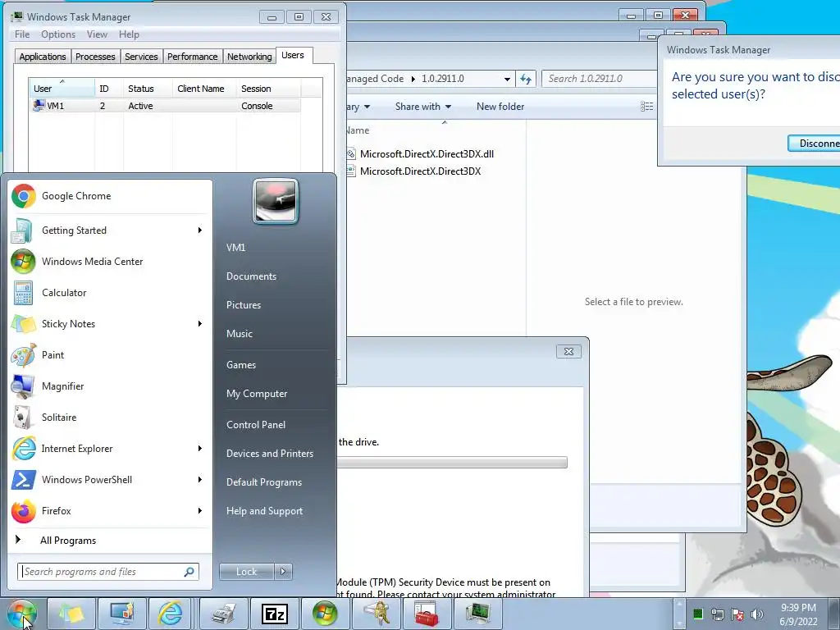The height and width of the screenshot is (630, 840).
Task: Start Solitaire from Start menu
Action: coord(110,418)
